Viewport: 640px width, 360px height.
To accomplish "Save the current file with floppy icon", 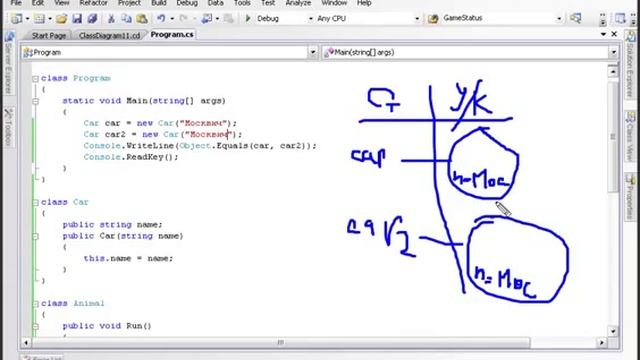I will (x=77, y=18).
